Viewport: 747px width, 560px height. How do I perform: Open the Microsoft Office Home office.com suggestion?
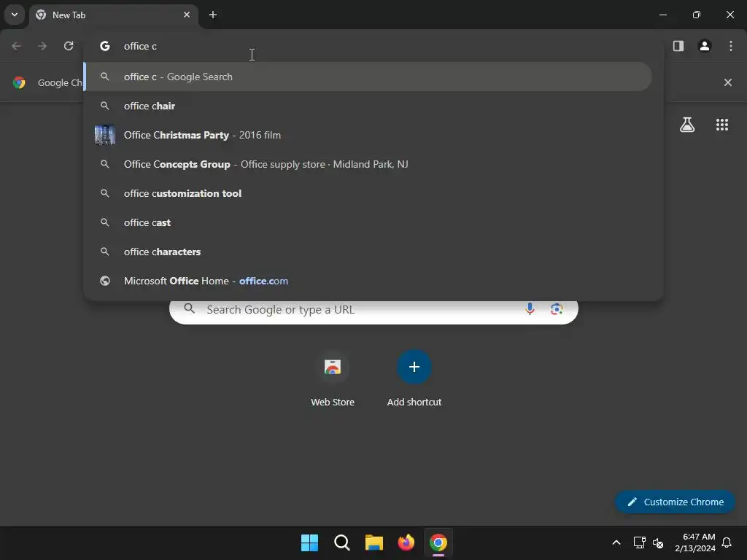(x=368, y=281)
